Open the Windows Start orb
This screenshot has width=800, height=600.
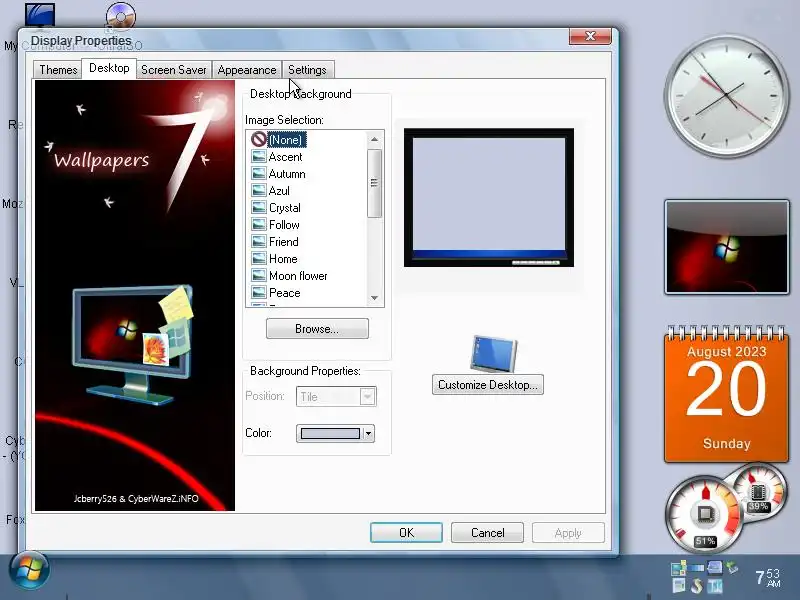[x=29, y=570]
